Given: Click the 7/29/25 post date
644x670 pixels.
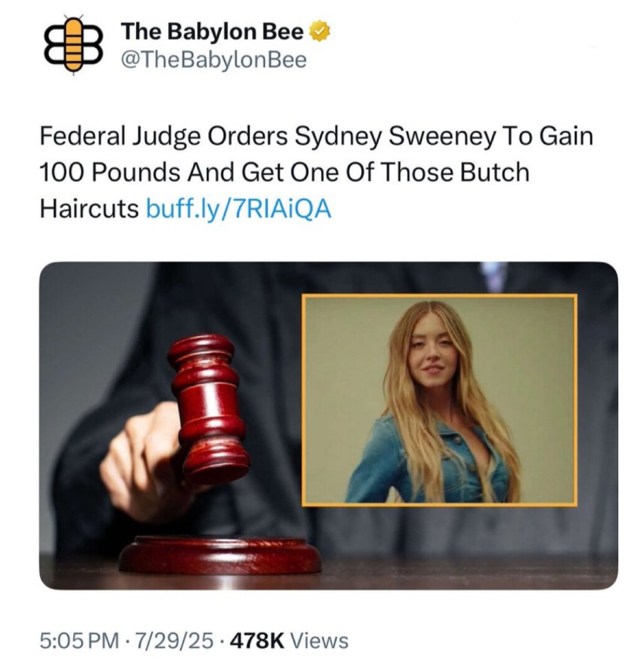Looking at the screenshot, I should 174,641.
